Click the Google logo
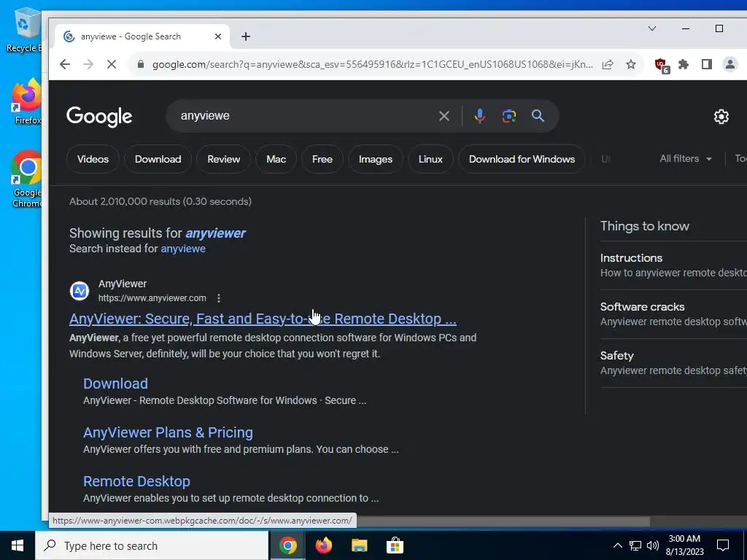The width and height of the screenshot is (747, 560). (99, 117)
